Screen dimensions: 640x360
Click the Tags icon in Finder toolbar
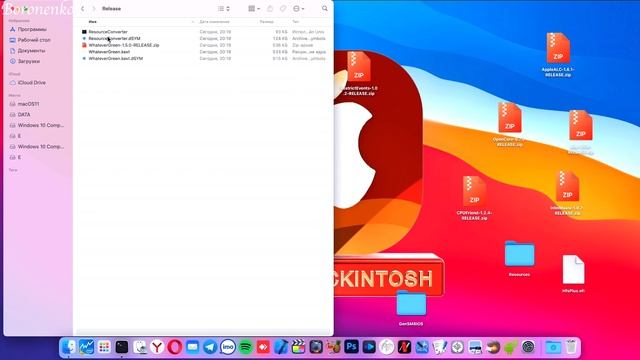click(283, 9)
